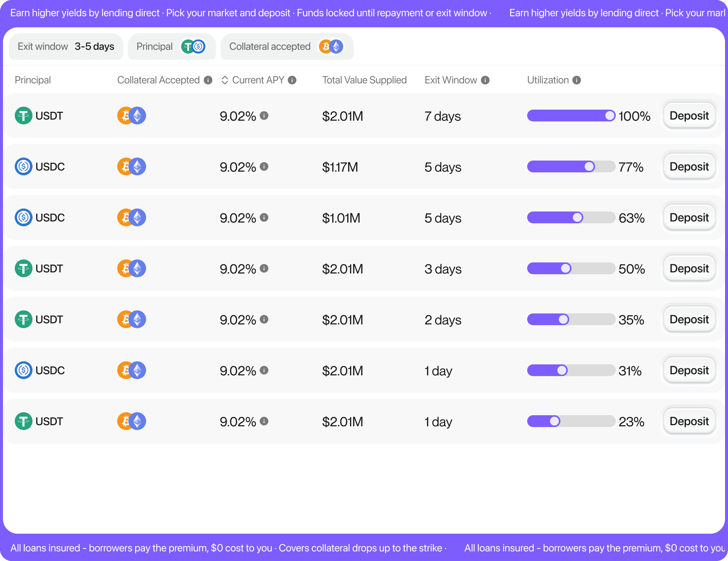Deposit into the USDT 2 days market

689,319
